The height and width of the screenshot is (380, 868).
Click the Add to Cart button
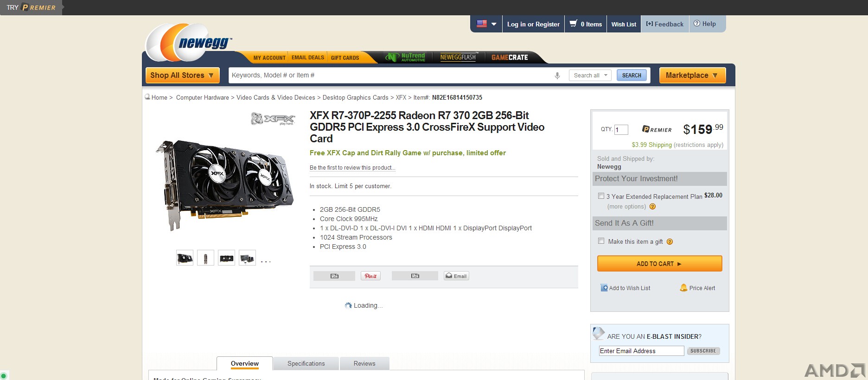pos(659,264)
